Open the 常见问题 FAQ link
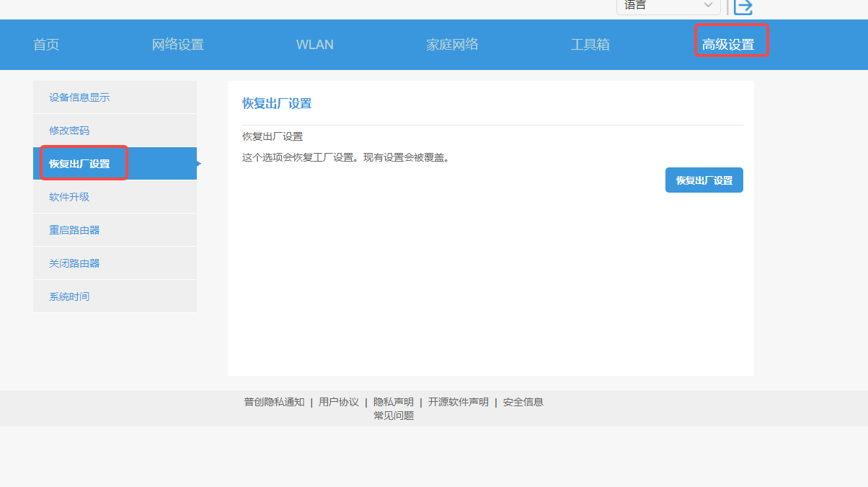This screenshot has height=487, width=868. (x=393, y=416)
